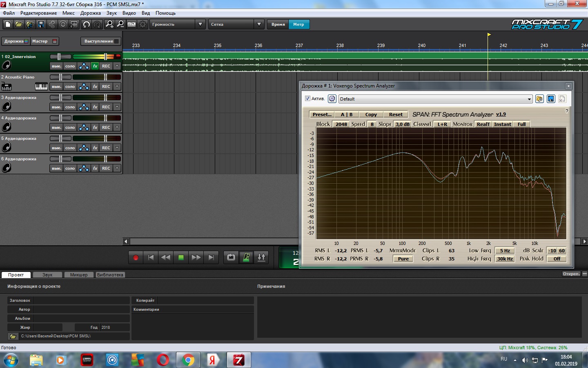The height and width of the screenshot is (368, 588).
Task: Click the fx button on track 02_Innervision
Action: [x=95, y=66]
